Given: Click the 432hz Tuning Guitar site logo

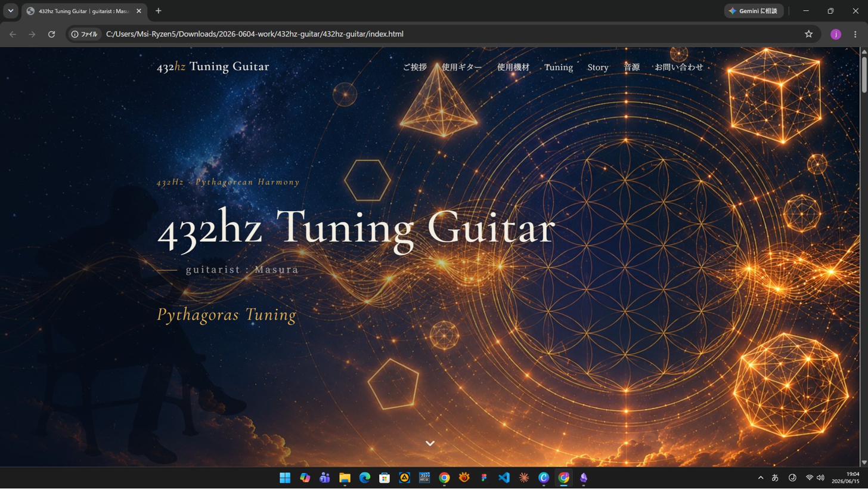Looking at the screenshot, I should click(x=213, y=67).
